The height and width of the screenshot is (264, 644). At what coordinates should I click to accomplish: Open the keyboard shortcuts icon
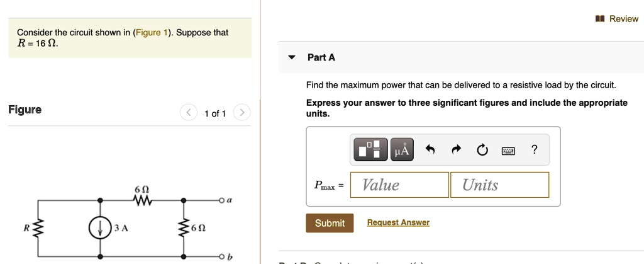508,151
